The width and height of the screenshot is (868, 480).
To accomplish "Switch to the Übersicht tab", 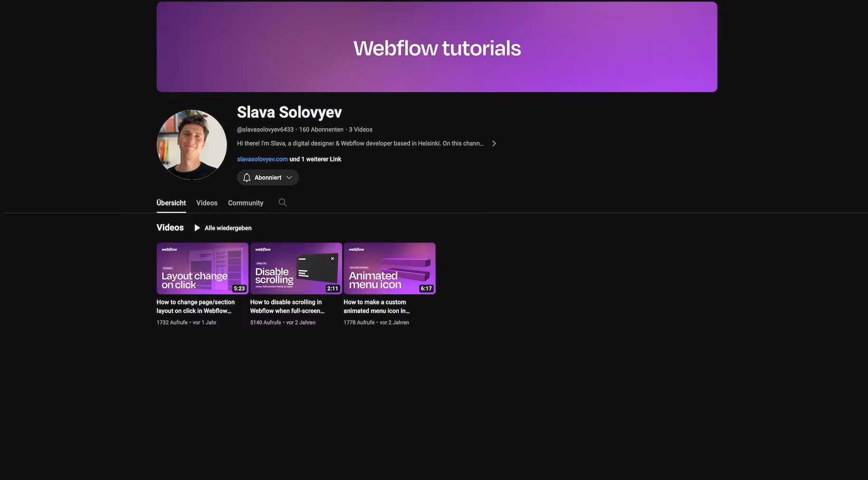I will coord(171,203).
